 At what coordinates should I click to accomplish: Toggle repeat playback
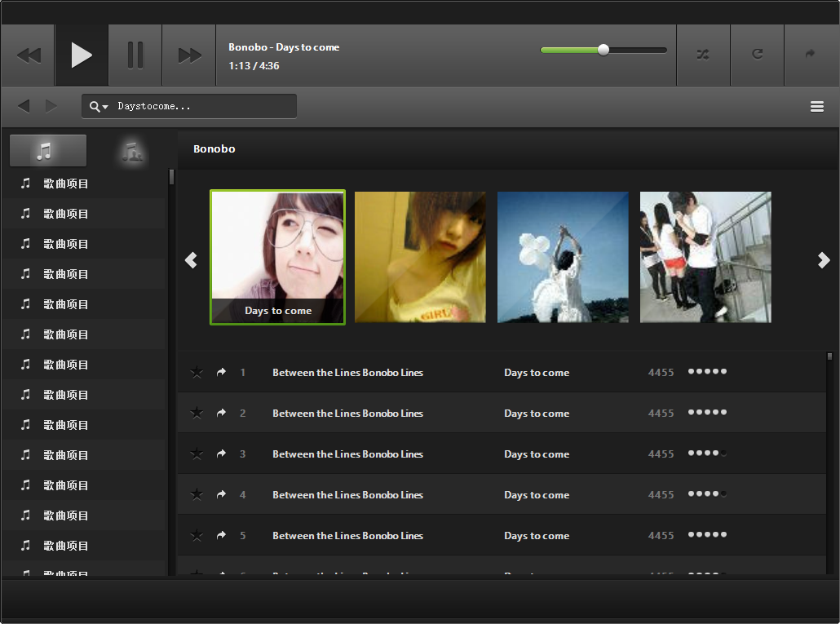point(757,54)
